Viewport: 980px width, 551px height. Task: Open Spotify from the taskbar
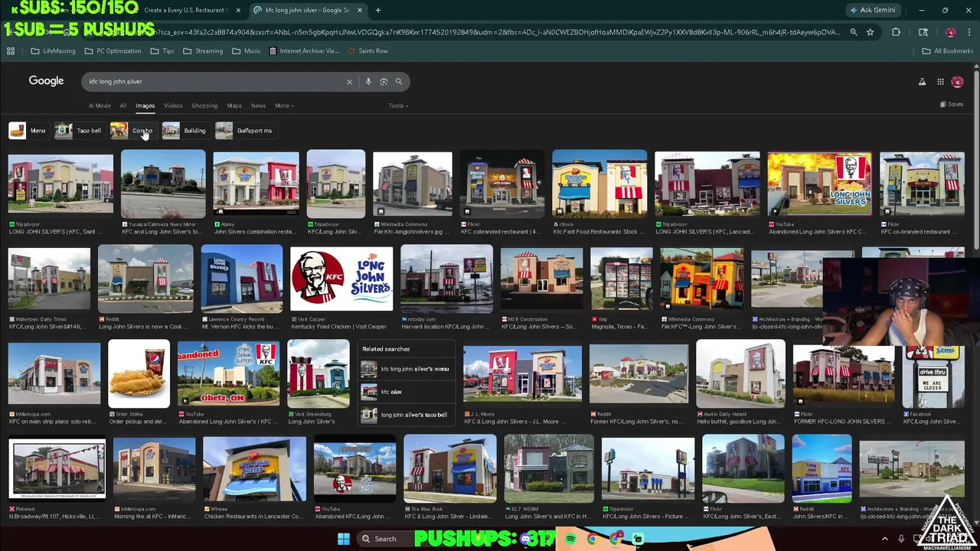pyautogui.click(x=571, y=540)
